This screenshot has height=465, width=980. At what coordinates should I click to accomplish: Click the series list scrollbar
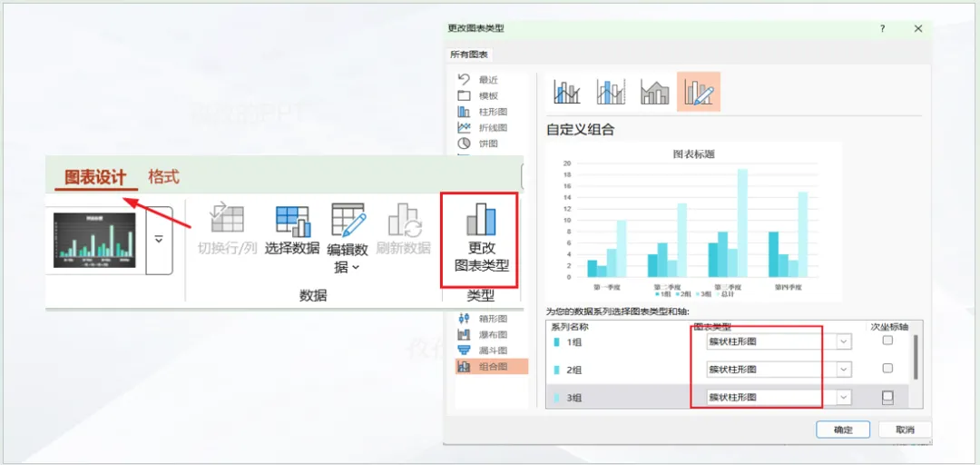[x=916, y=357]
